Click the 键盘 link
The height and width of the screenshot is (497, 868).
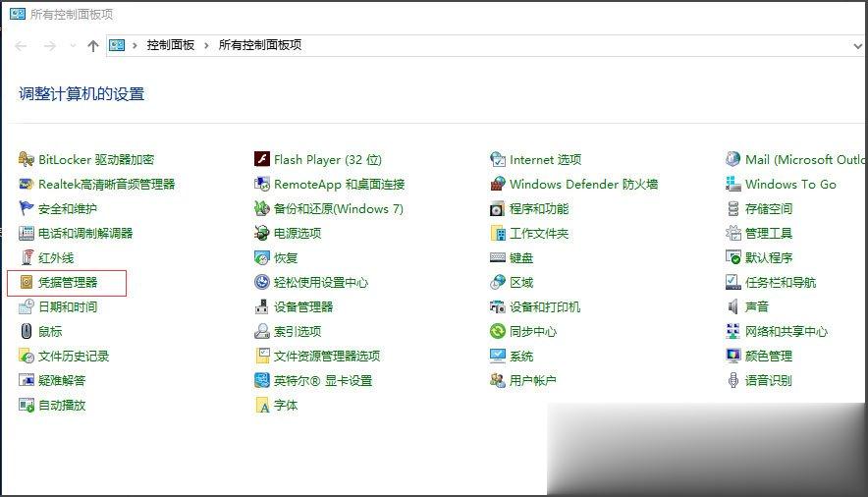point(521,258)
